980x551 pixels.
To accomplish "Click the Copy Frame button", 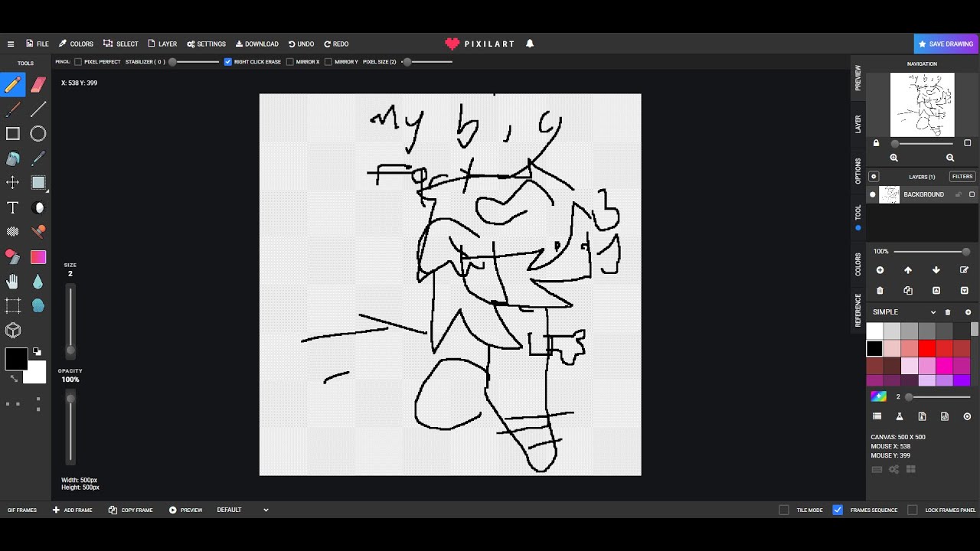I will tap(130, 510).
